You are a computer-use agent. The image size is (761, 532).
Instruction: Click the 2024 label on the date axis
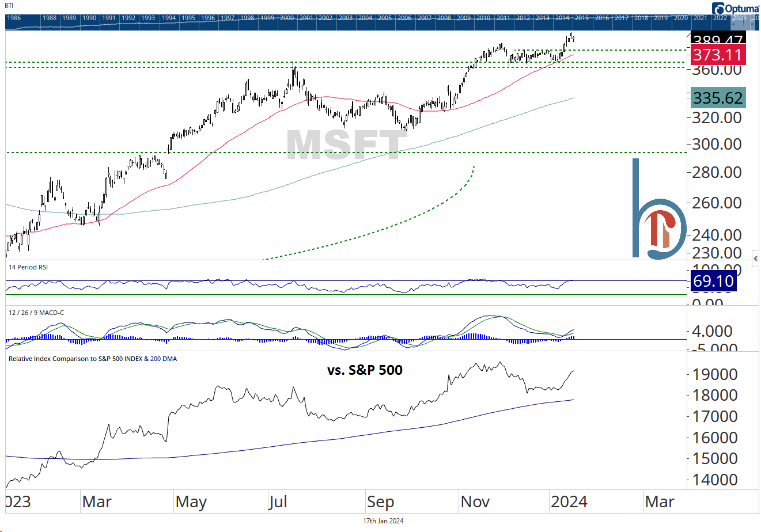click(x=569, y=502)
